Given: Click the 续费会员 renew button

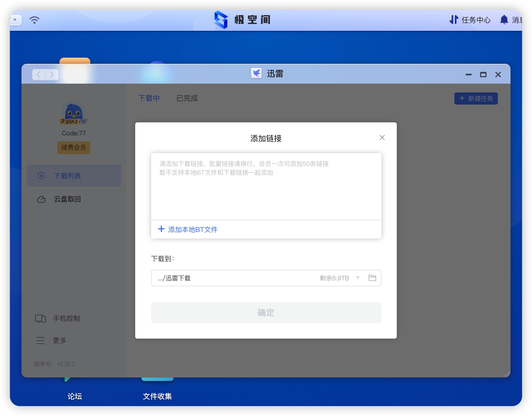Looking at the screenshot, I should point(74,147).
